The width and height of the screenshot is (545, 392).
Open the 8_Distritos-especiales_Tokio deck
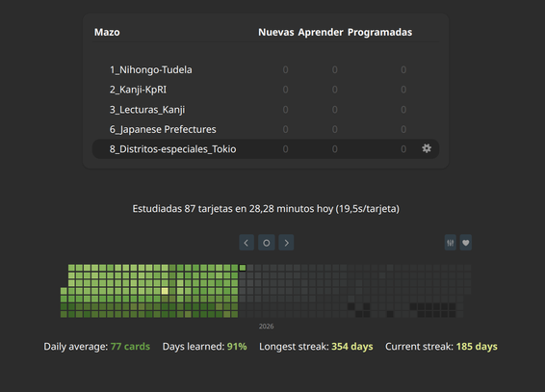tap(172, 149)
